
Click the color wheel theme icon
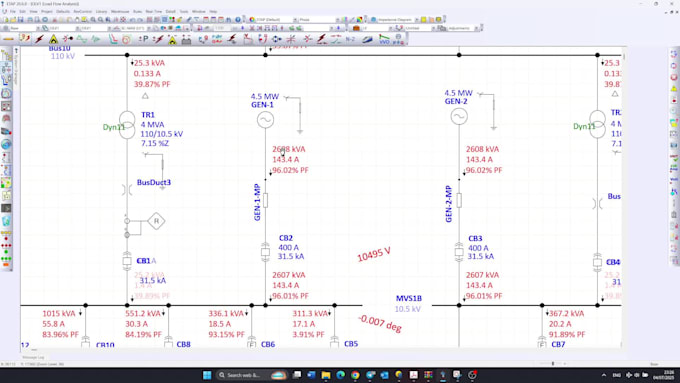(252, 20)
